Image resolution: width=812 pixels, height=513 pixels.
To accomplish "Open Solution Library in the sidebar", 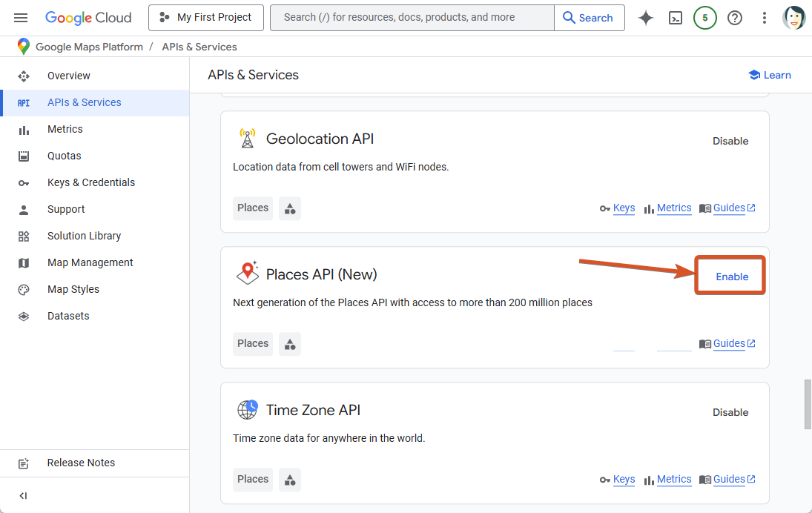I will click(95, 236).
